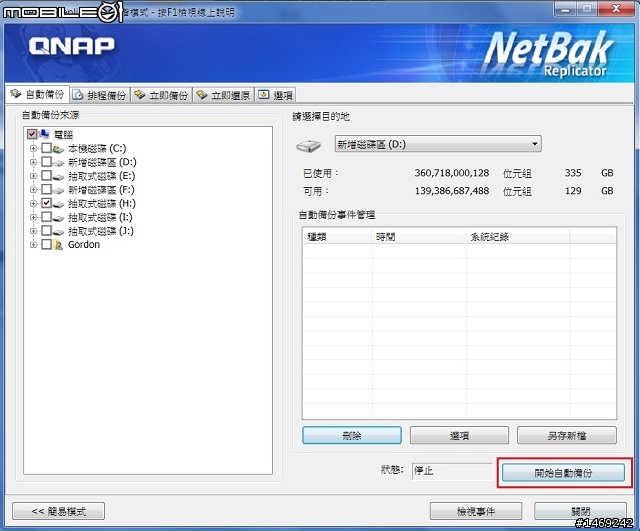The height and width of the screenshot is (531, 640).
Task: Expand the Gordon tree node
Action: click(x=33, y=245)
